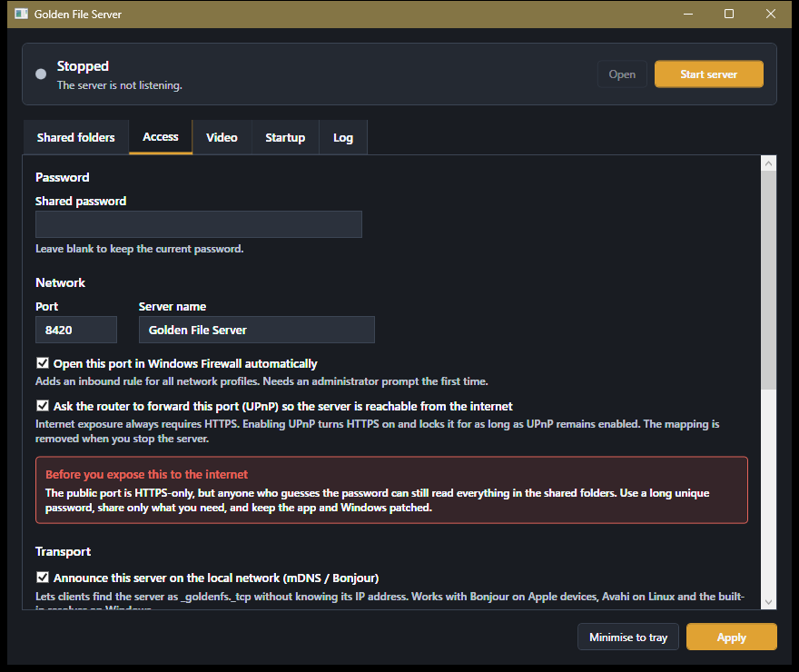The width and height of the screenshot is (799, 672).
Task: Click the 'Server name' field label
Action: pyautogui.click(x=173, y=307)
